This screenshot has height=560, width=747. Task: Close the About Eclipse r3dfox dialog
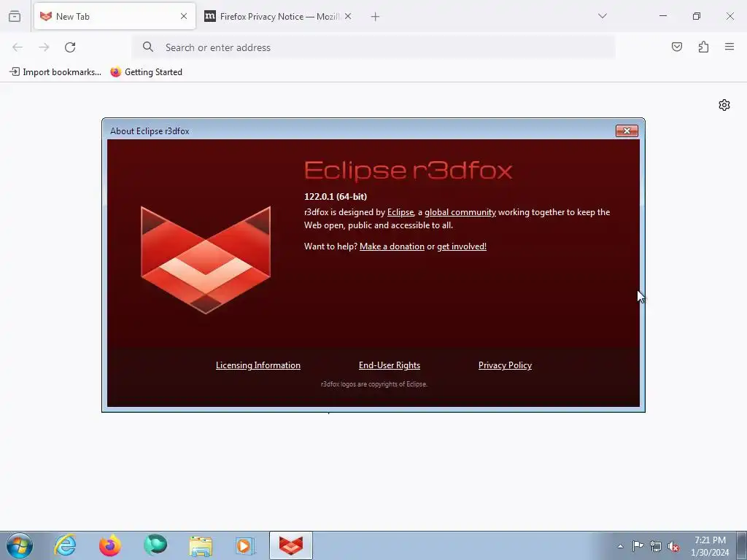(x=627, y=131)
